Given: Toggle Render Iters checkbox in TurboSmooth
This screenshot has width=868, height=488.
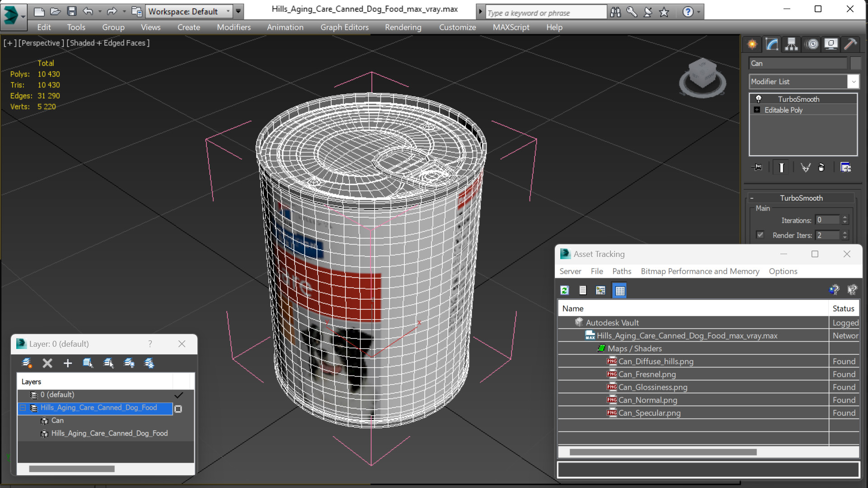Looking at the screenshot, I should click(760, 234).
